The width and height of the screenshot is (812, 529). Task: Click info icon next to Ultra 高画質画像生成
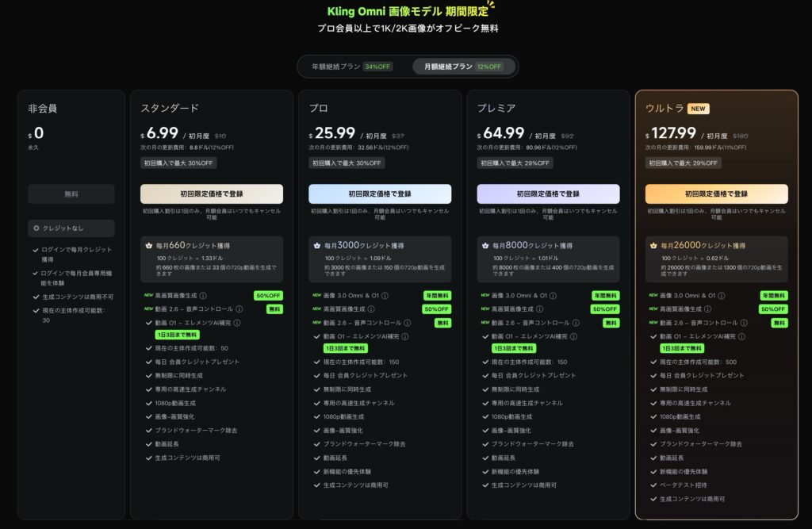click(707, 309)
